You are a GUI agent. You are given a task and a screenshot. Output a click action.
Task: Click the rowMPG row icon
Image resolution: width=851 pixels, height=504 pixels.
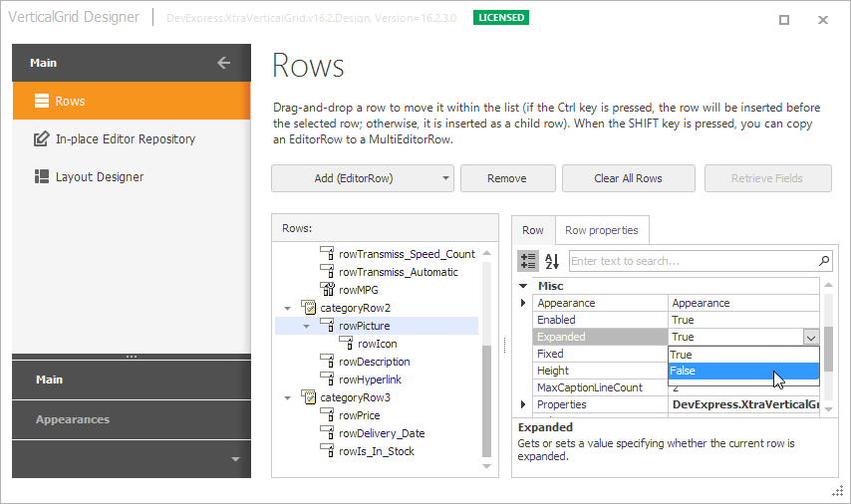pos(326,290)
